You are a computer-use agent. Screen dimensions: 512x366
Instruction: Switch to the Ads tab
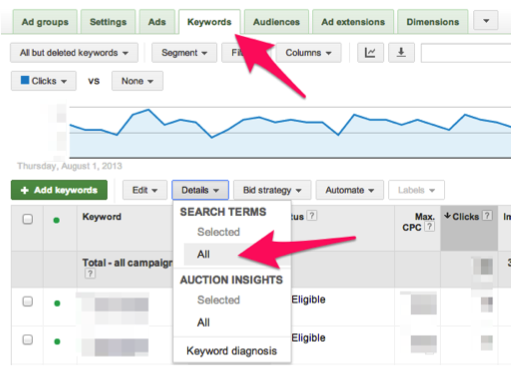157,22
